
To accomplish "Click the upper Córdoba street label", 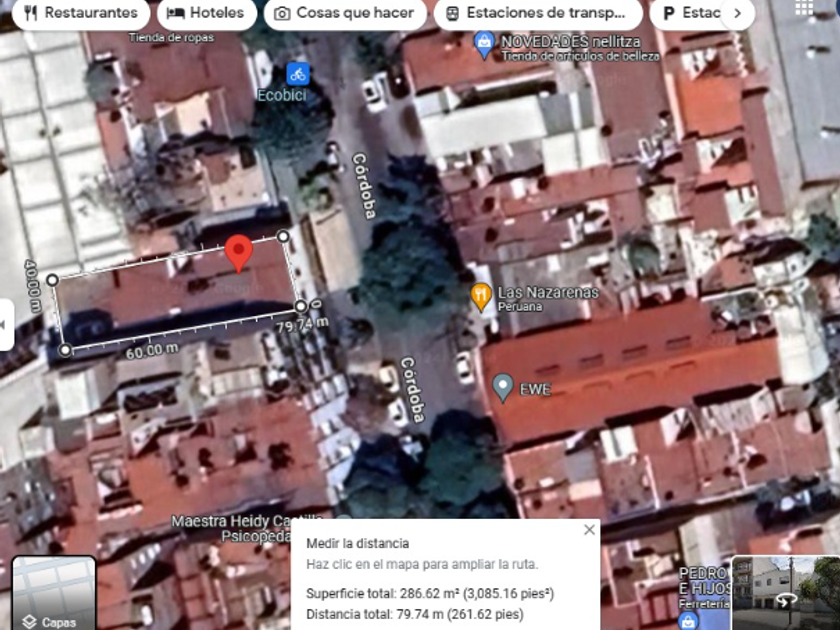I will point(364,186).
